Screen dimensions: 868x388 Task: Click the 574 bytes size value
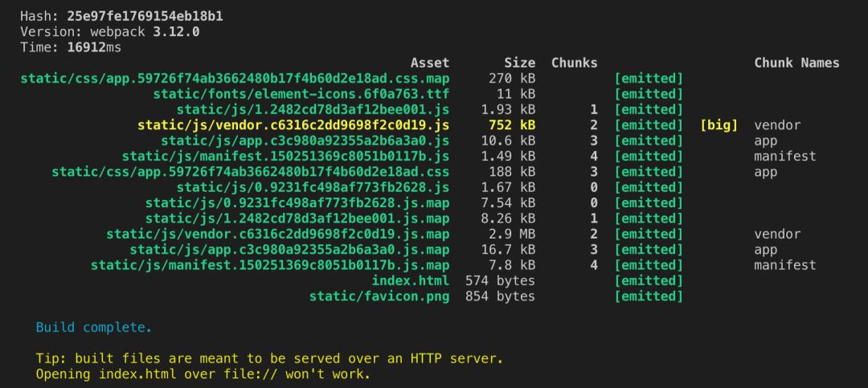click(500, 281)
